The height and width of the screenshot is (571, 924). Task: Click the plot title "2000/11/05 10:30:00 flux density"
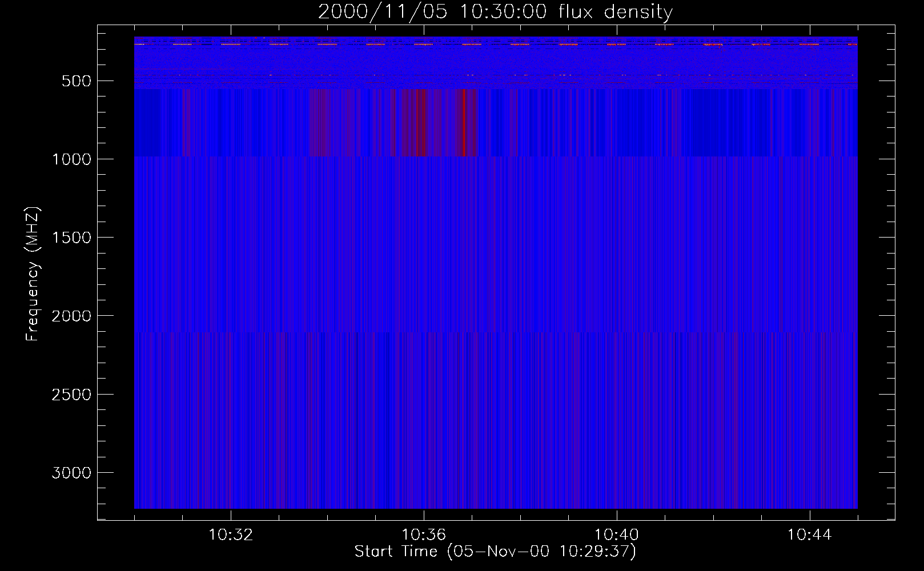click(x=495, y=11)
